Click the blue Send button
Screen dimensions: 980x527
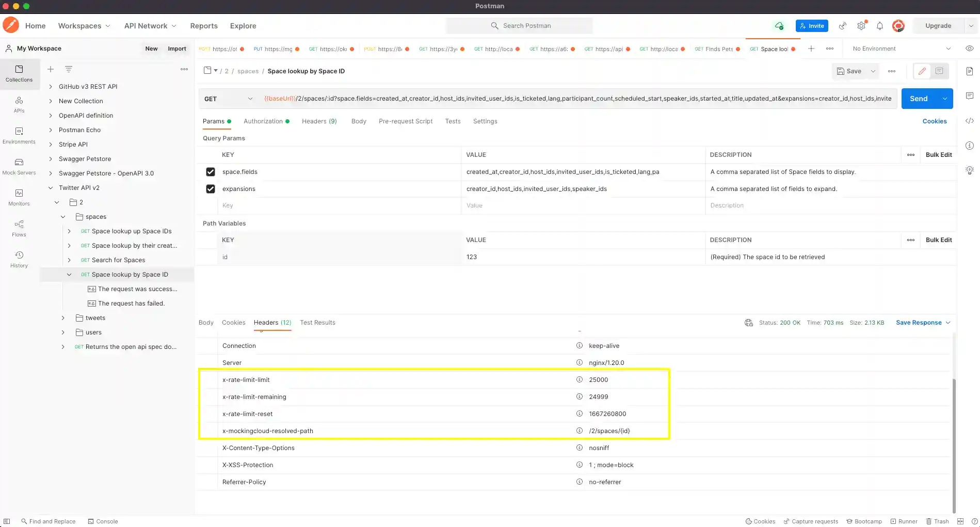click(919, 99)
